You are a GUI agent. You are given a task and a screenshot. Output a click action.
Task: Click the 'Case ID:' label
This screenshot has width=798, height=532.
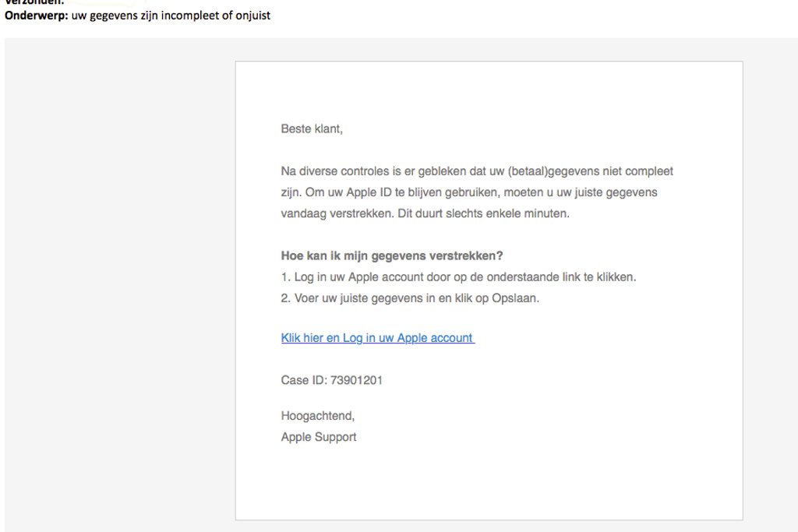[x=305, y=380]
